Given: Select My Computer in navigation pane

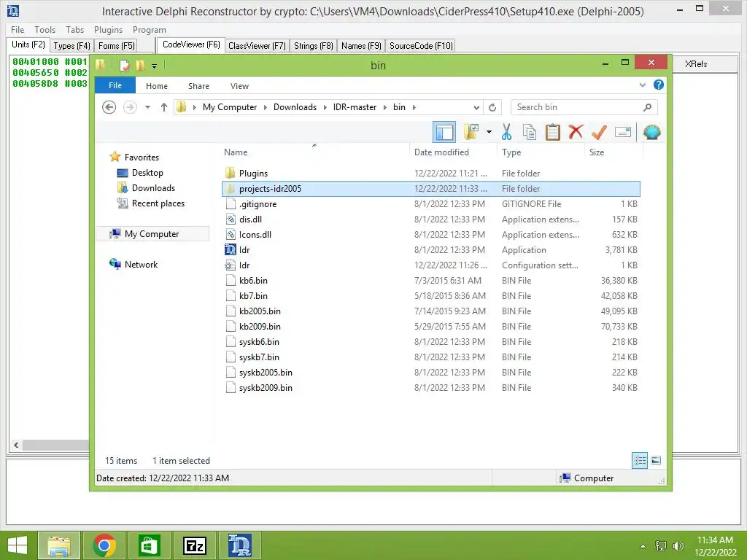Looking at the screenshot, I should [x=152, y=234].
